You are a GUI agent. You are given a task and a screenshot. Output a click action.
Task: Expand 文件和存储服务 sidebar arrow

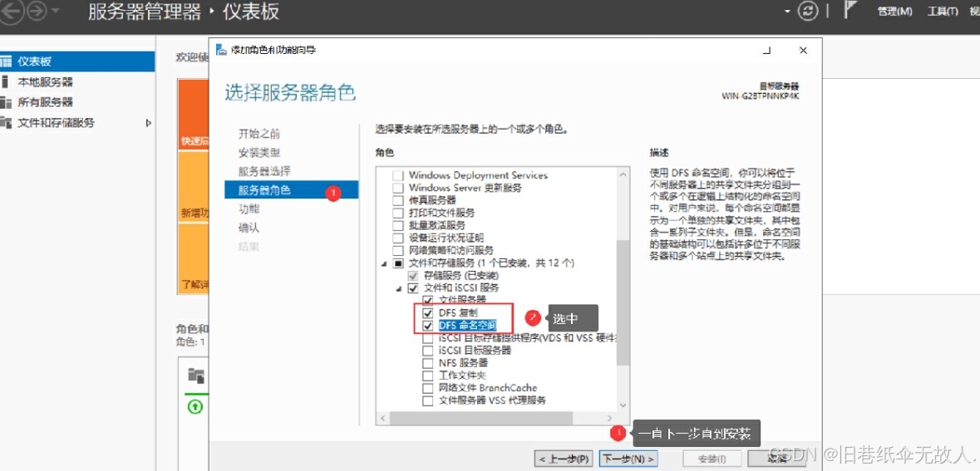(x=148, y=123)
